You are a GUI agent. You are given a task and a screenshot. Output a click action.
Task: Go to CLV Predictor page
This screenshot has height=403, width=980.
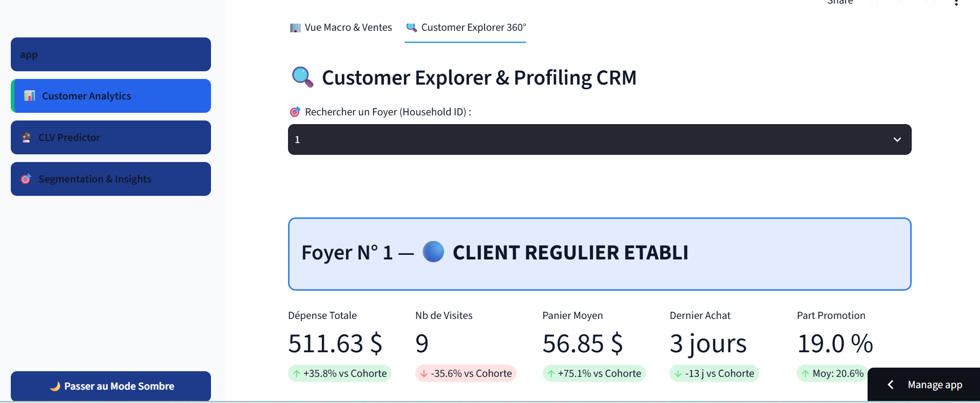pos(111,137)
